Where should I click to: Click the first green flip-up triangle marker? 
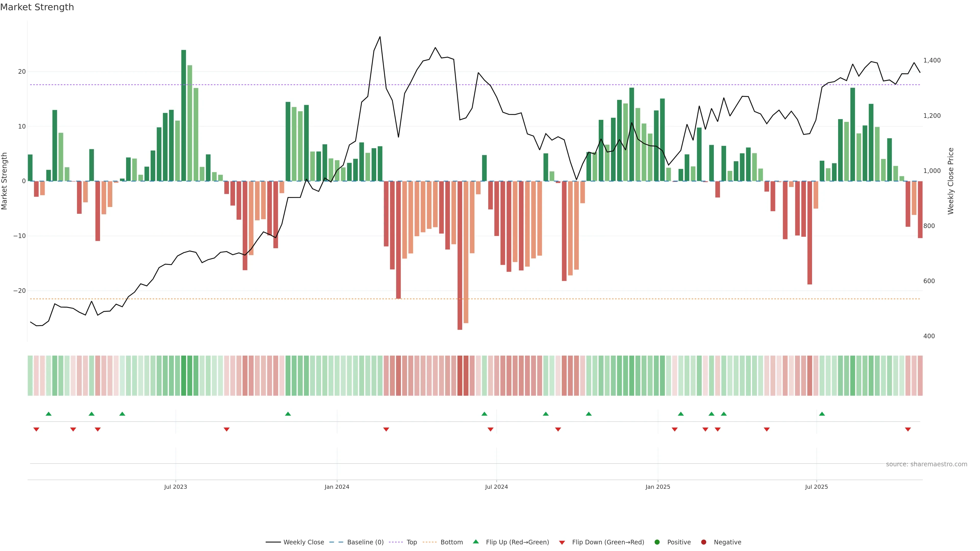click(x=48, y=414)
